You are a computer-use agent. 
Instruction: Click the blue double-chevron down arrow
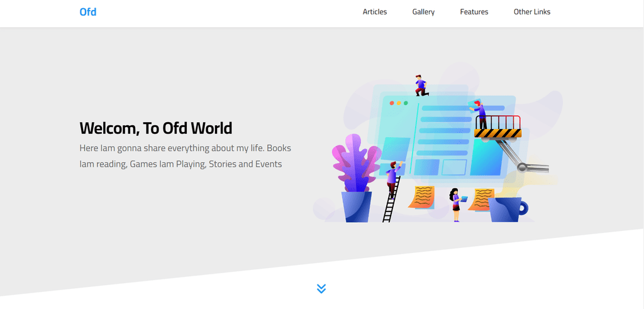(321, 289)
